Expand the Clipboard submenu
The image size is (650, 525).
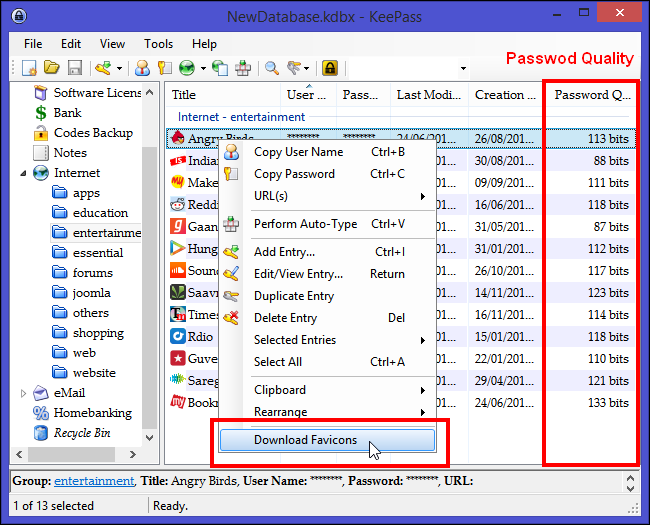[x=327, y=390]
